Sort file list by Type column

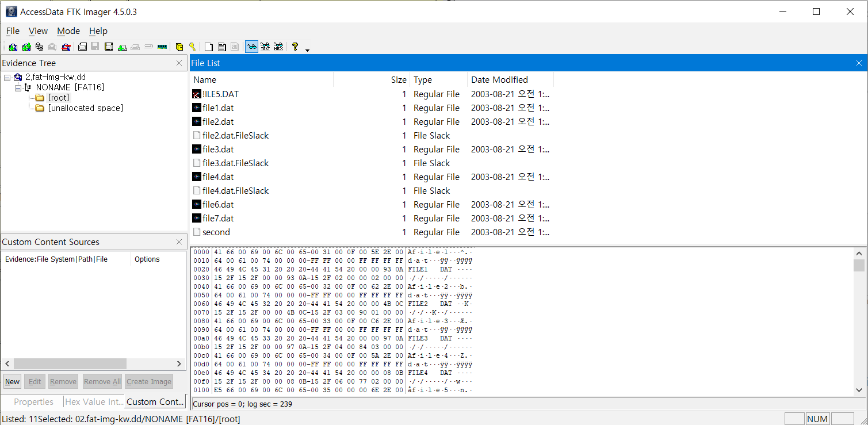[x=438, y=80]
